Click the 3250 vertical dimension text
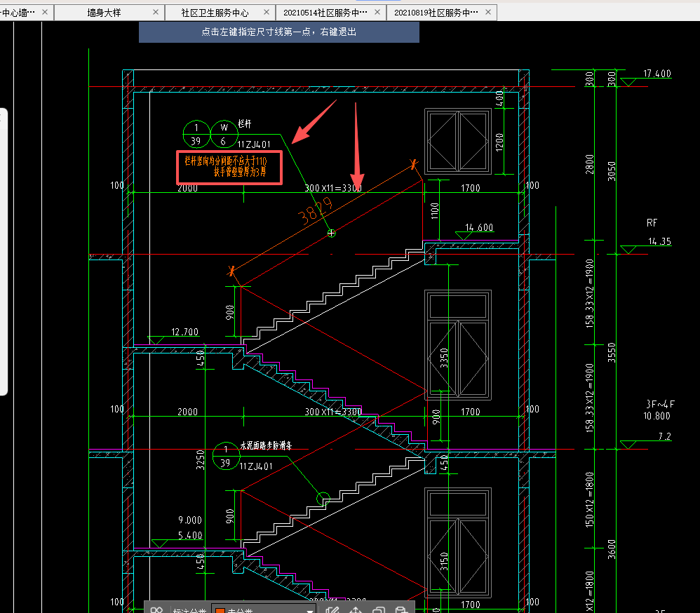 coord(201,460)
